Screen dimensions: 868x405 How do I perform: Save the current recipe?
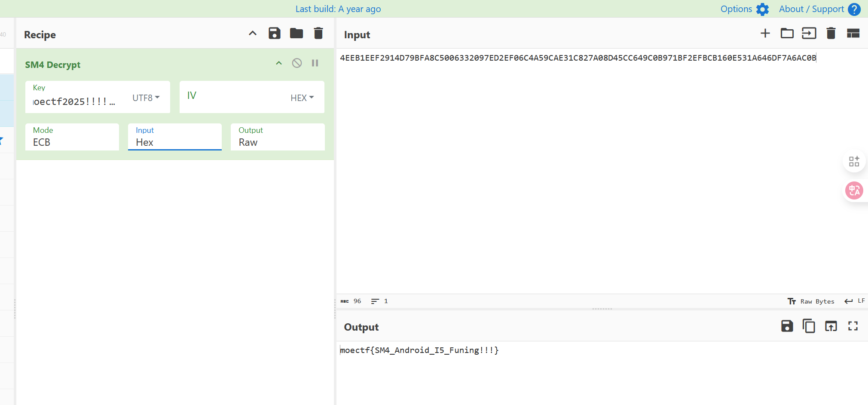point(274,34)
